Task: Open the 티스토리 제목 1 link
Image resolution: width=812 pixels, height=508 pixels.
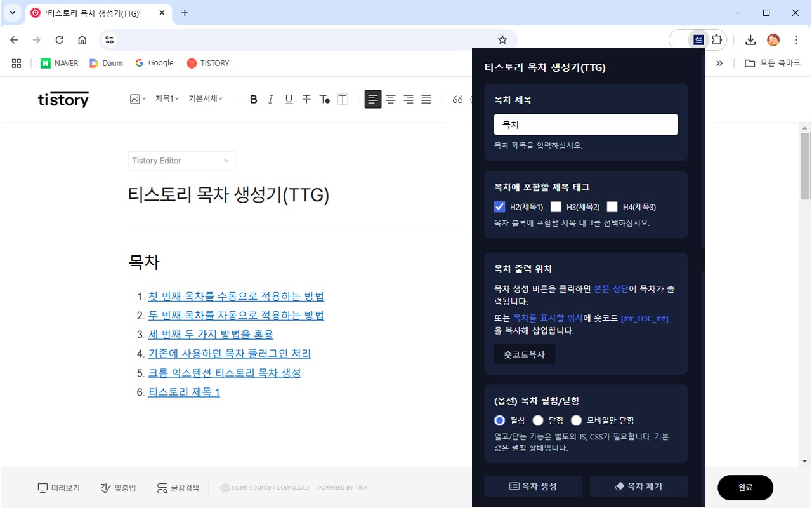Action: point(184,392)
